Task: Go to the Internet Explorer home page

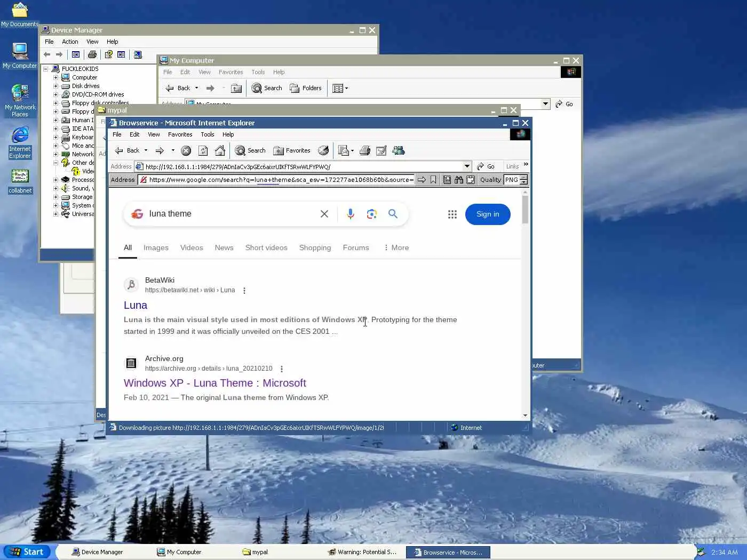Action: coord(220,151)
